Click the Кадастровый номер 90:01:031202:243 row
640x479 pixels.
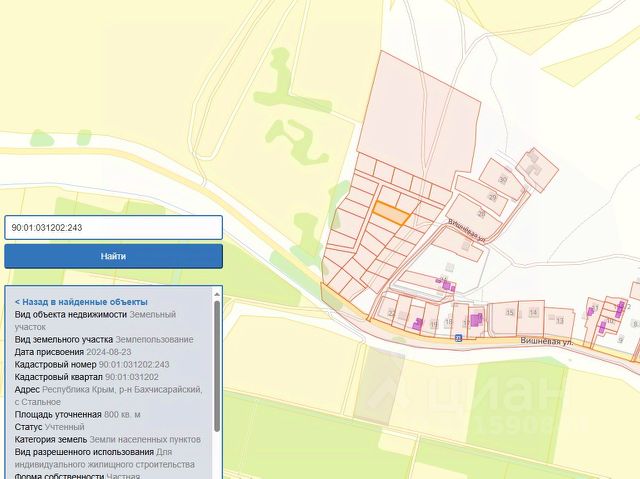[92, 364]
